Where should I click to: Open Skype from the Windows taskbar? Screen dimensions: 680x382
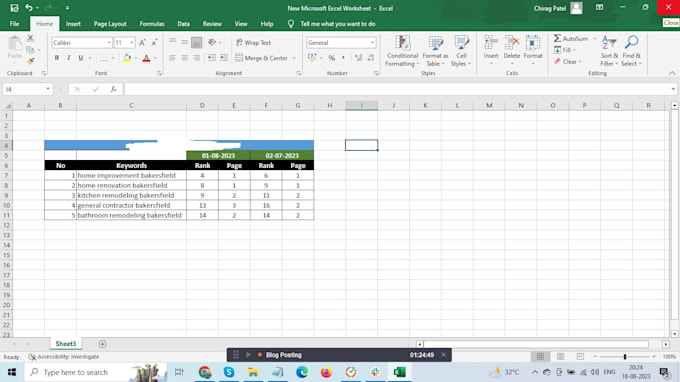point(229,372)
